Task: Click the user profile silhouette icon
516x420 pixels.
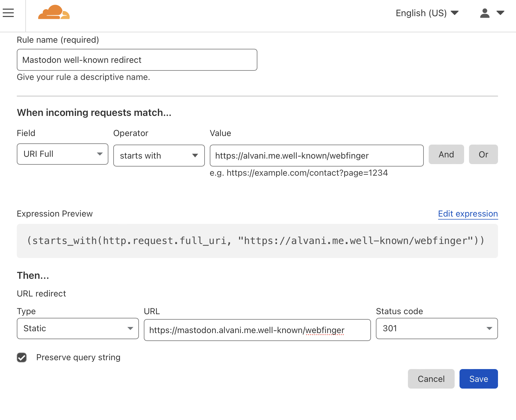Action: coord(485,13)
